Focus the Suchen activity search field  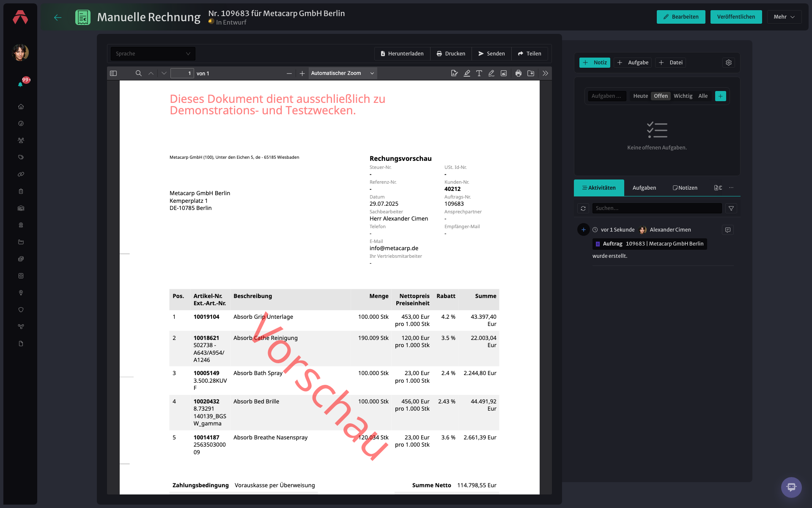coord(657,208)
